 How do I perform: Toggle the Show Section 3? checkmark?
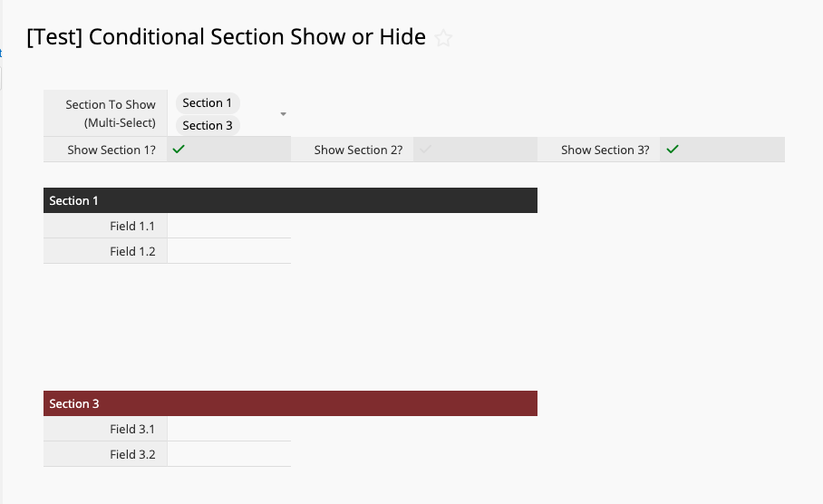pyautogui.click(x=673, y=149)
